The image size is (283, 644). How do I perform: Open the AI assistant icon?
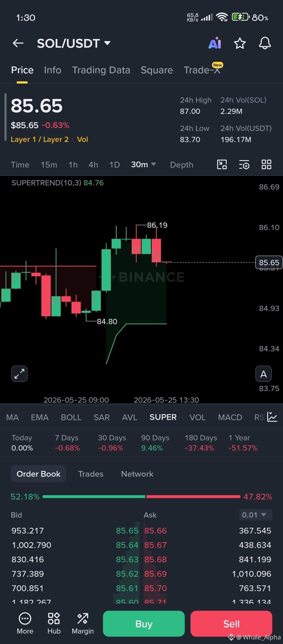215,43
